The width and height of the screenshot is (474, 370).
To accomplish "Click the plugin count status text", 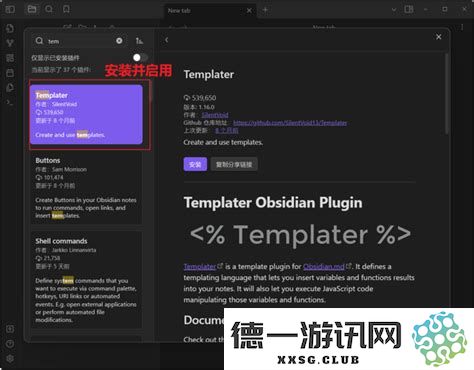I will [61, 69].
